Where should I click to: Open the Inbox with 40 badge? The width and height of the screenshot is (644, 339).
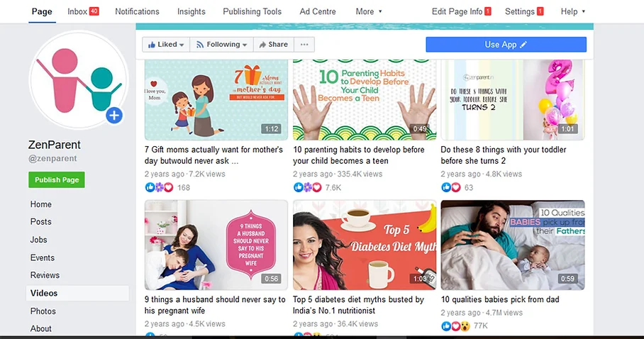[x=83, y=11]
